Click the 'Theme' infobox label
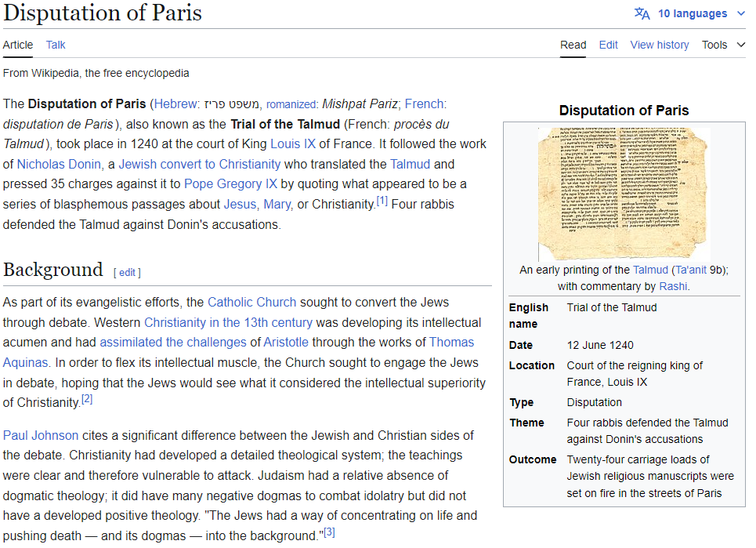 pyautogui.click(x=526, y=423)
